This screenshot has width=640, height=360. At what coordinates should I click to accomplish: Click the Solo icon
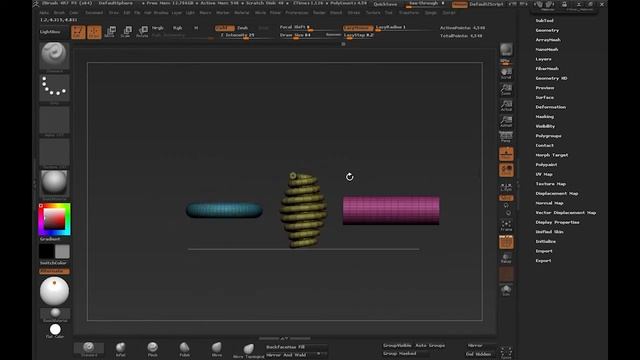pyautogui.click(x=506, y=291)
